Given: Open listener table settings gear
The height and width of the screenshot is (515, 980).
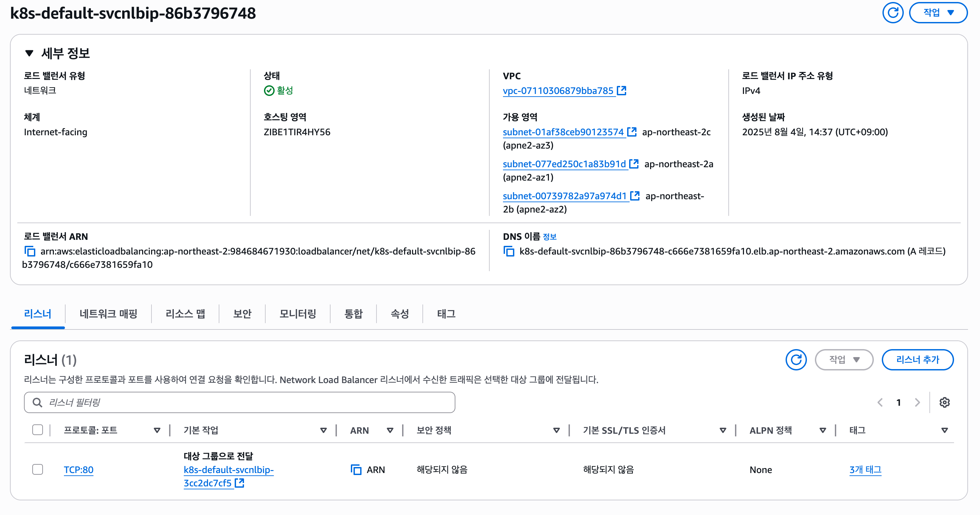Looking at the screenshot, I should pos(944,402).
